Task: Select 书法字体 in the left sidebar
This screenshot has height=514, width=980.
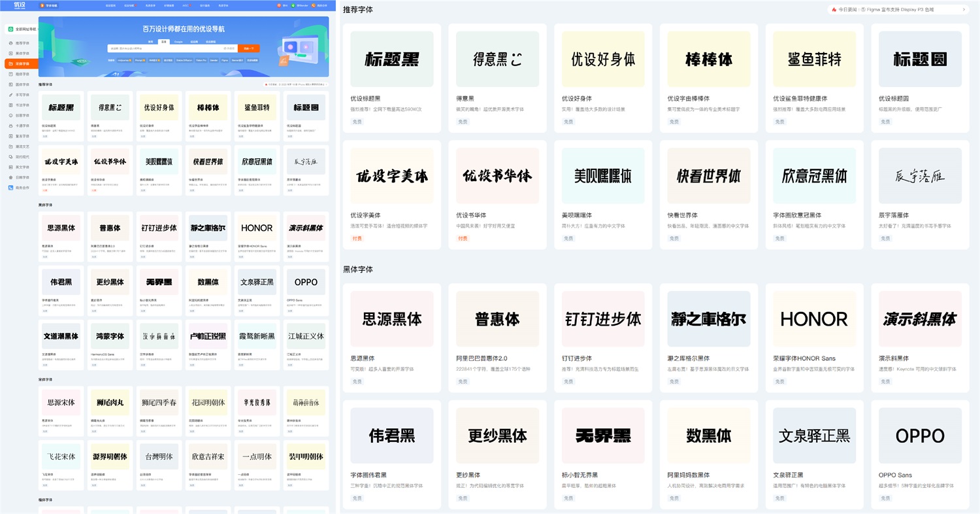Action: 19,105
